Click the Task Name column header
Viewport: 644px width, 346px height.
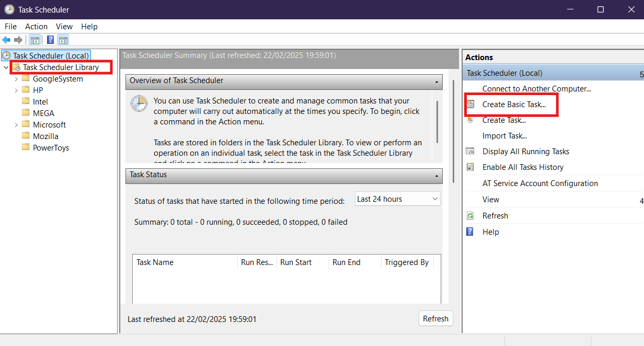(185, 262)
